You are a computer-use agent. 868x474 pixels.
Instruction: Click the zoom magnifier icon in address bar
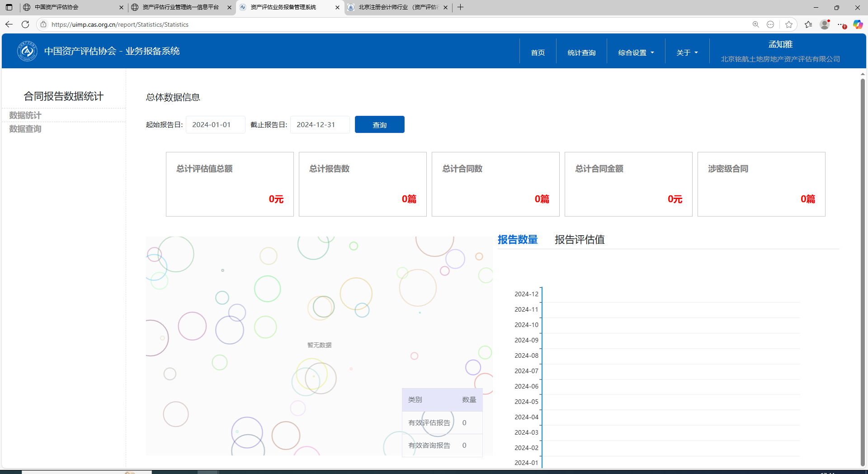point(755,24)
